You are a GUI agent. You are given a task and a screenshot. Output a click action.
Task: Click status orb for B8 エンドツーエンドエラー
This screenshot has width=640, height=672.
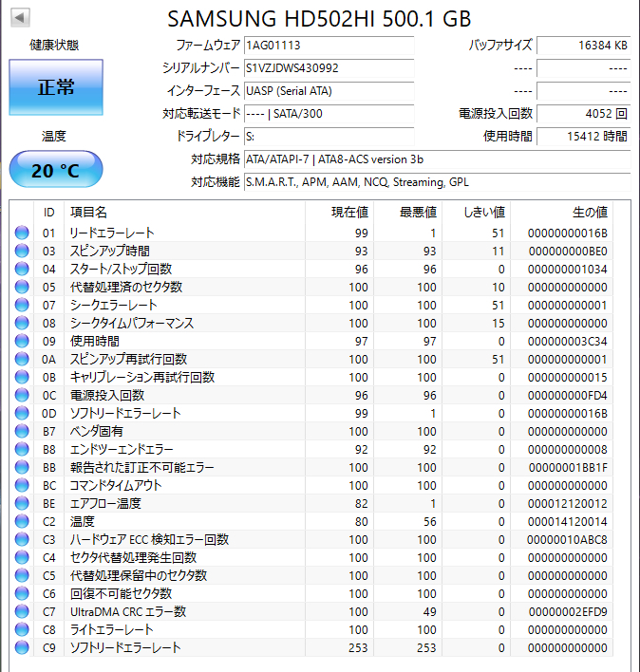point(22,449)
